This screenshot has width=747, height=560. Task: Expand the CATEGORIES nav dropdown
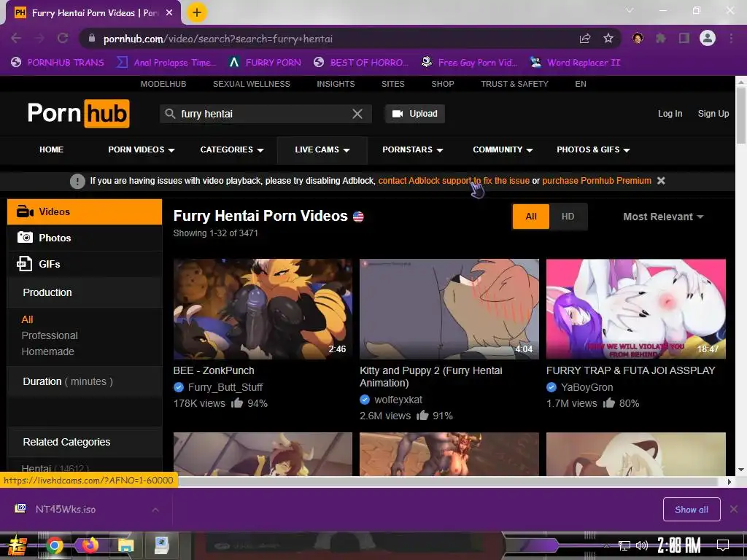coord(232,149)
